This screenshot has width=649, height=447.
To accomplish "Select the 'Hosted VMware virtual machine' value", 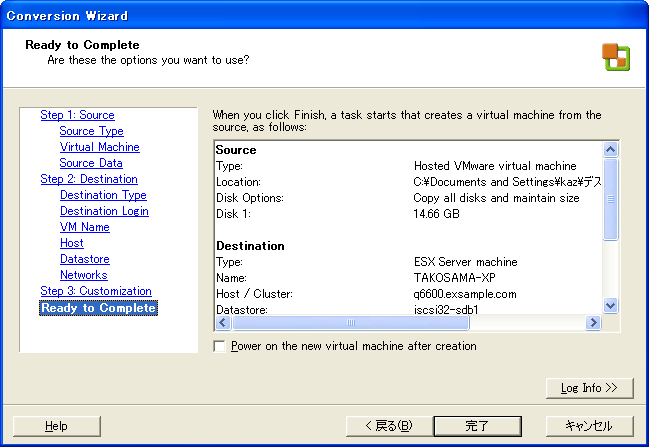I will 495,166.
